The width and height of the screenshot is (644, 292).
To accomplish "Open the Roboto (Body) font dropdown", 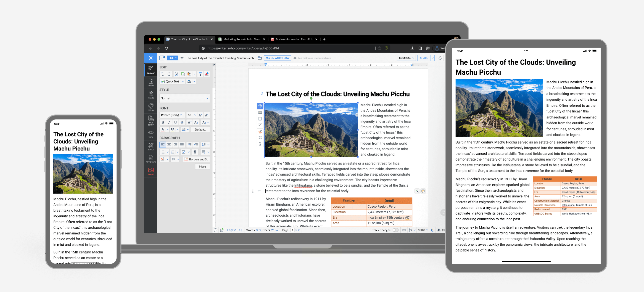I will pos(172,115).
